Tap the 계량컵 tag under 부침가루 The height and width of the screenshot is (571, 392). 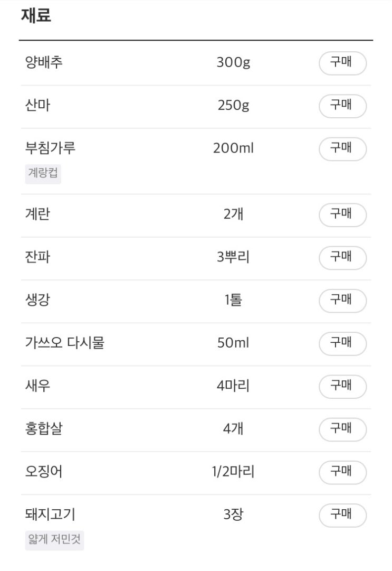click(43, 174)
